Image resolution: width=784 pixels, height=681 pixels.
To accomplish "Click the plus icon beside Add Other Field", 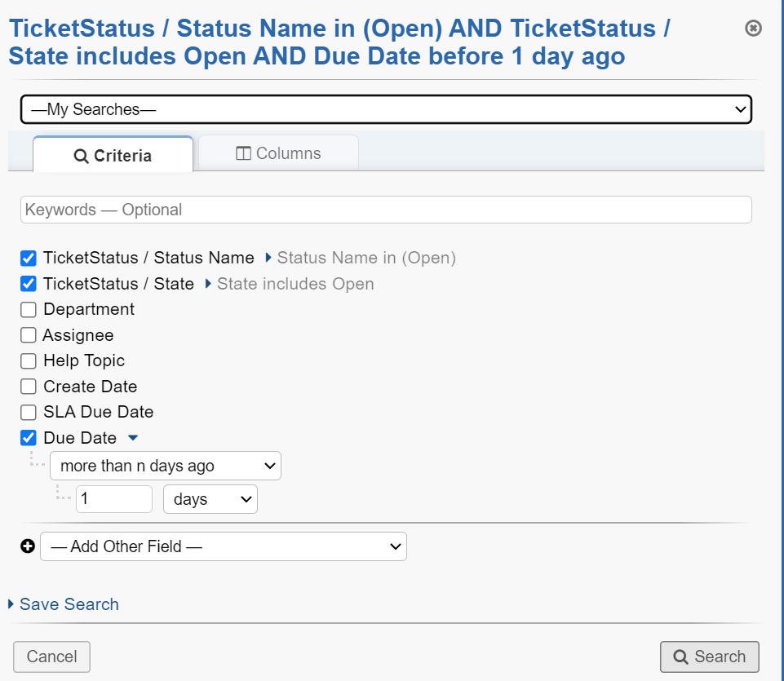I will point(28,546).
